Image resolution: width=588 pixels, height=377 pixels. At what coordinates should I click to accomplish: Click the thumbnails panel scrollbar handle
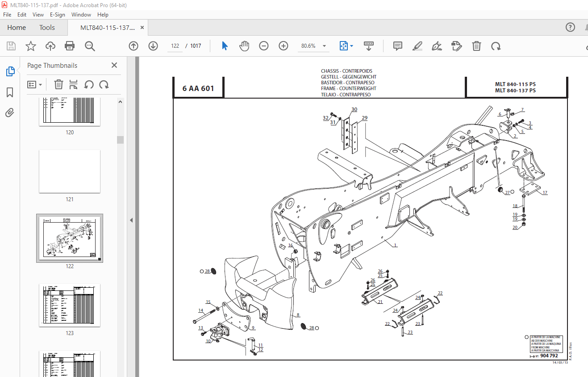[120, 140]
